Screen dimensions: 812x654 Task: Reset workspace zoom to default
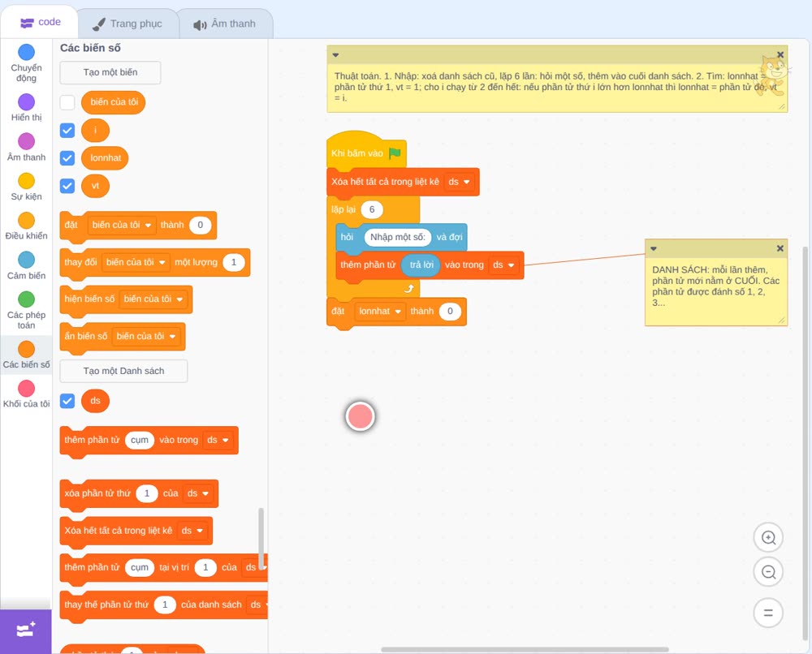(x=768, y=613)
